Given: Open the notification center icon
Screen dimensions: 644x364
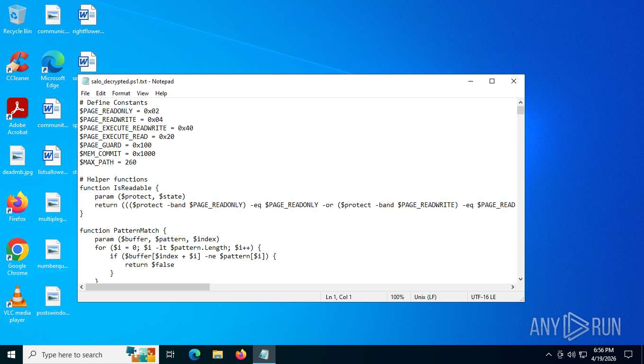Looking at the screenshot, I should [628, 355].
